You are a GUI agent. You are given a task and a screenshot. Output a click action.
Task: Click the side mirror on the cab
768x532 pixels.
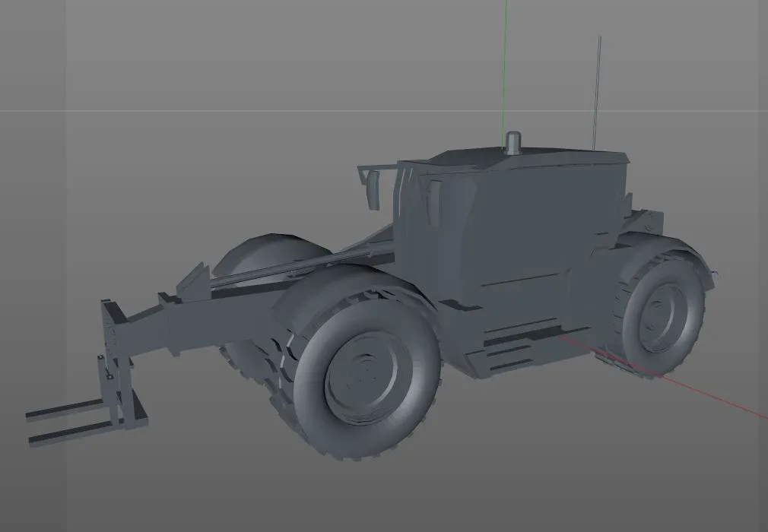click(x=374, y=185)
